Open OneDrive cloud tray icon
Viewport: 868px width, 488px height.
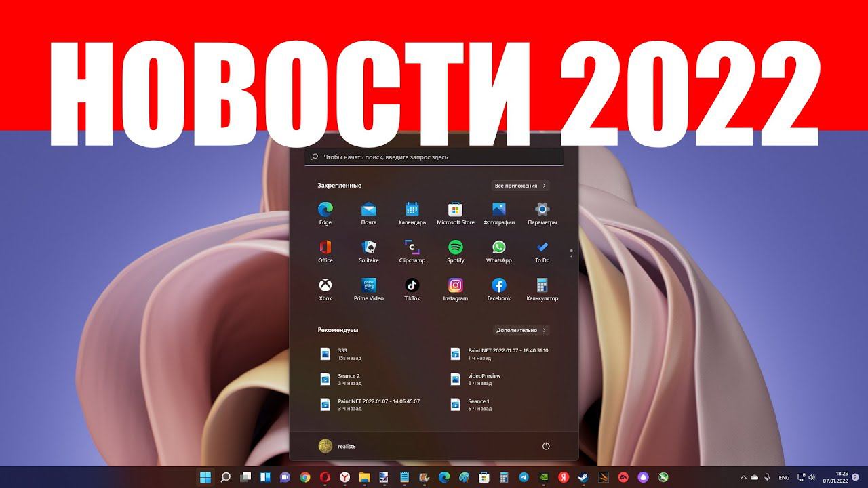(755, 477)
